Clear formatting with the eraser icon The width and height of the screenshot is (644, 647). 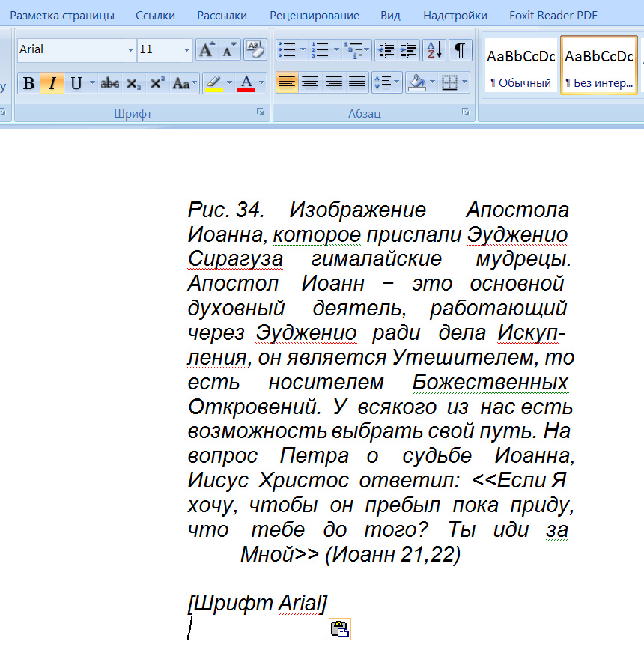point(255,50)
